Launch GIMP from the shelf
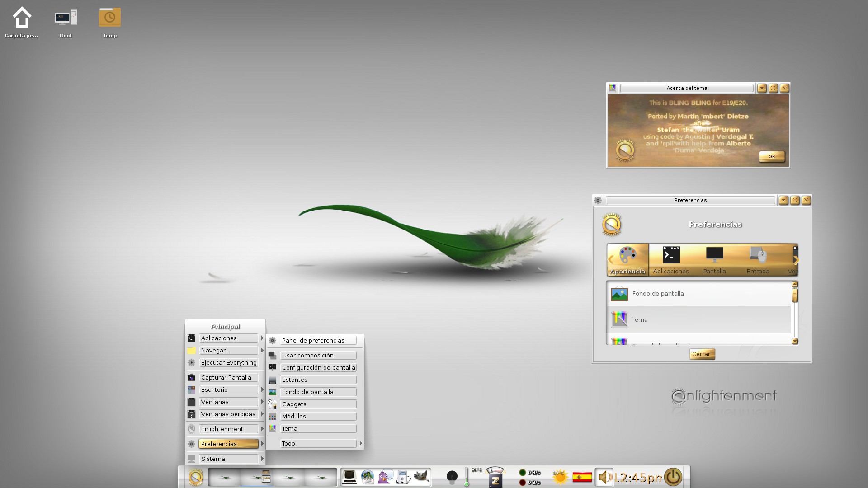This screenshot has height=488, width=868. click(x=421, y=477)
